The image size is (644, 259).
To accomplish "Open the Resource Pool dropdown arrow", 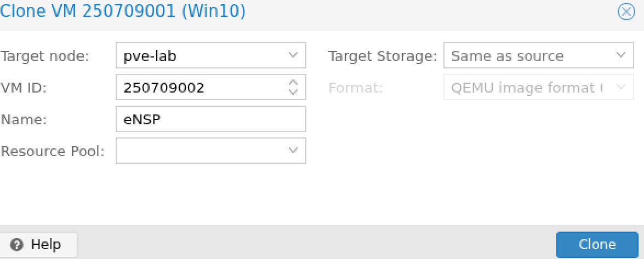I will pos(293,151).
